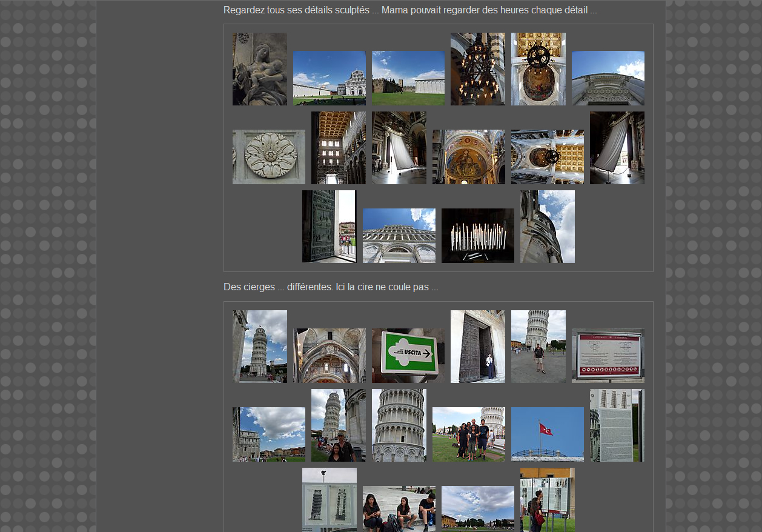The image size is (762, 532).
Task: Open the bronze door with iron gate thumbnail
Action: coord(329,226)
